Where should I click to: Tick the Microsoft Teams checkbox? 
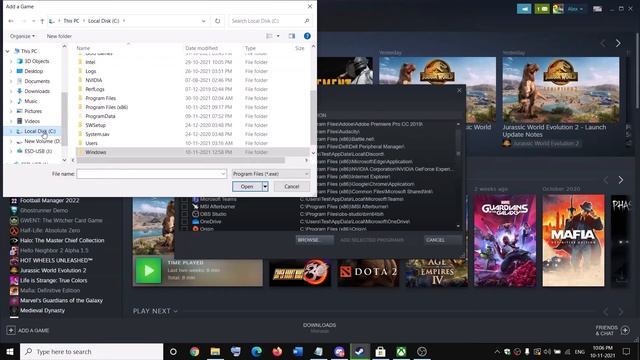coord(184,199)
